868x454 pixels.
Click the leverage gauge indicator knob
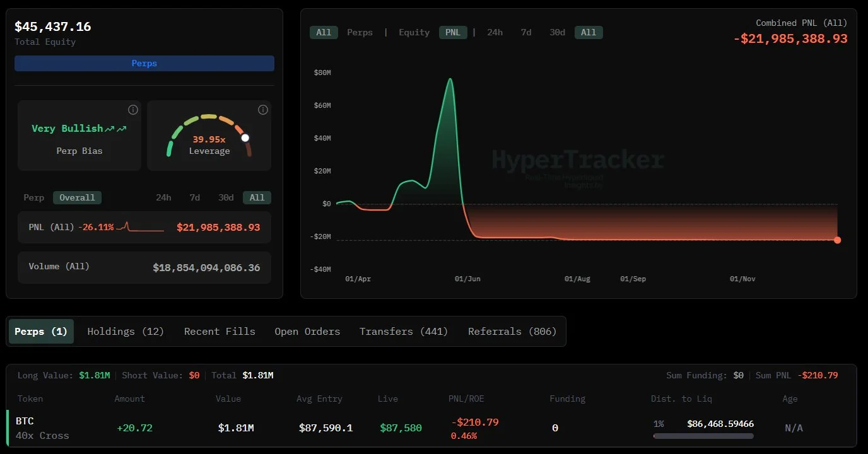(x=245, y=137)
